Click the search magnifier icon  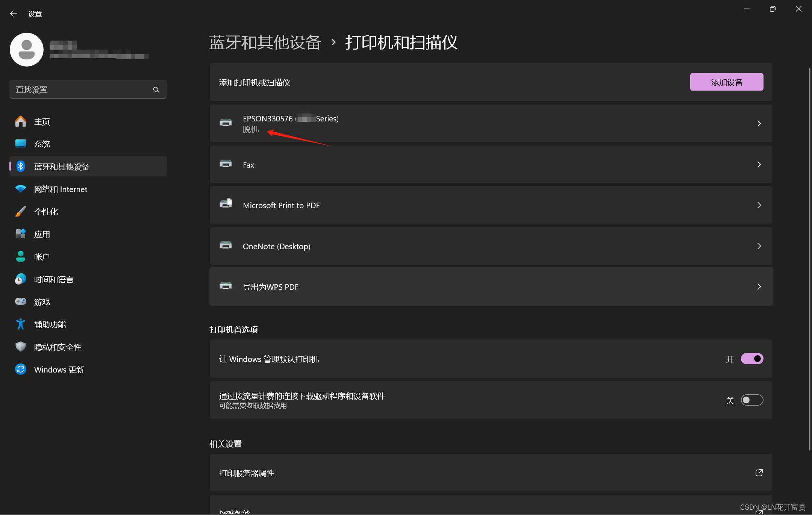[x=156, y=90]
